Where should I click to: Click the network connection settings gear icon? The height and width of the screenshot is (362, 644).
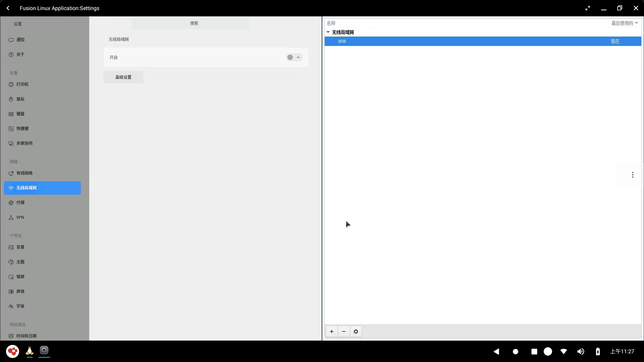pos(356,331)
